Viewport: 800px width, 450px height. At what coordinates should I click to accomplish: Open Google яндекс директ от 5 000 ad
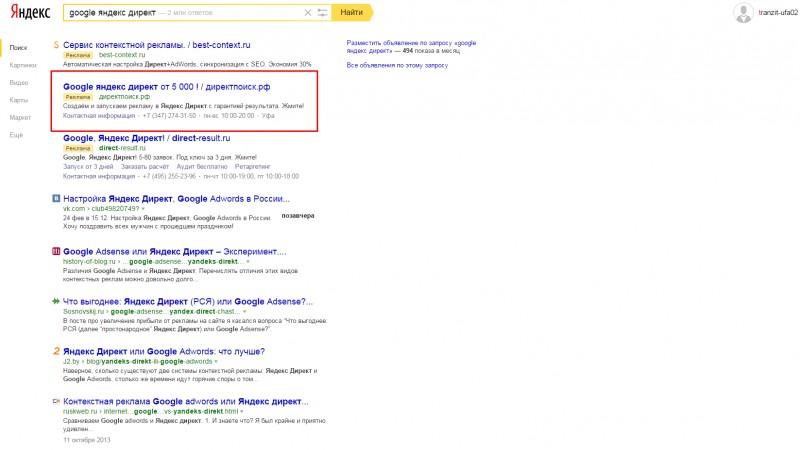pos(166,87)
